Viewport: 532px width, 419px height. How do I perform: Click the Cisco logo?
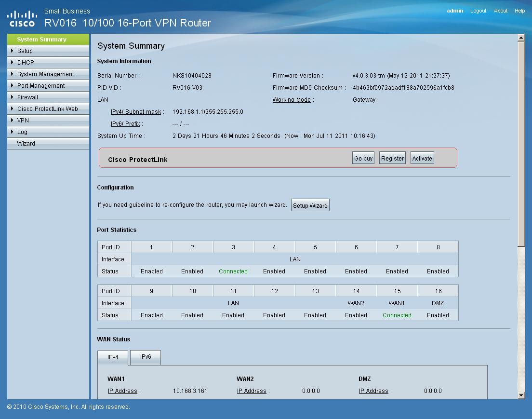pyautogui.click(x=22, y=19)
